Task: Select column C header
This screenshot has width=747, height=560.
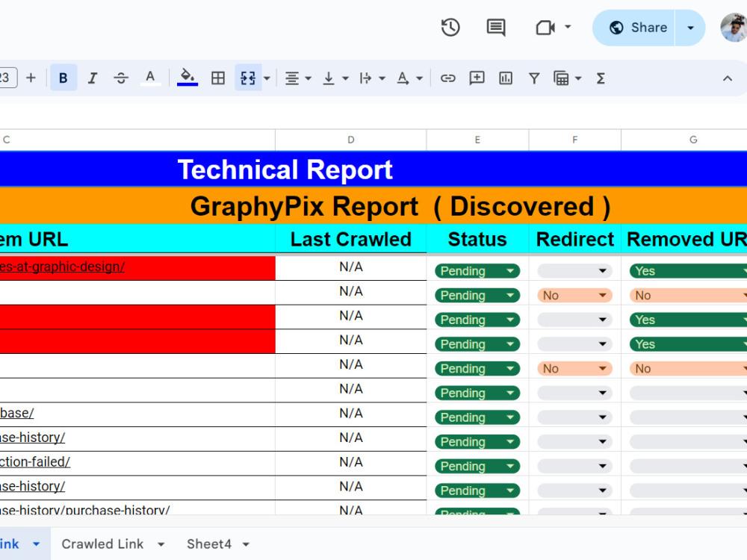Action: [137, 140]
